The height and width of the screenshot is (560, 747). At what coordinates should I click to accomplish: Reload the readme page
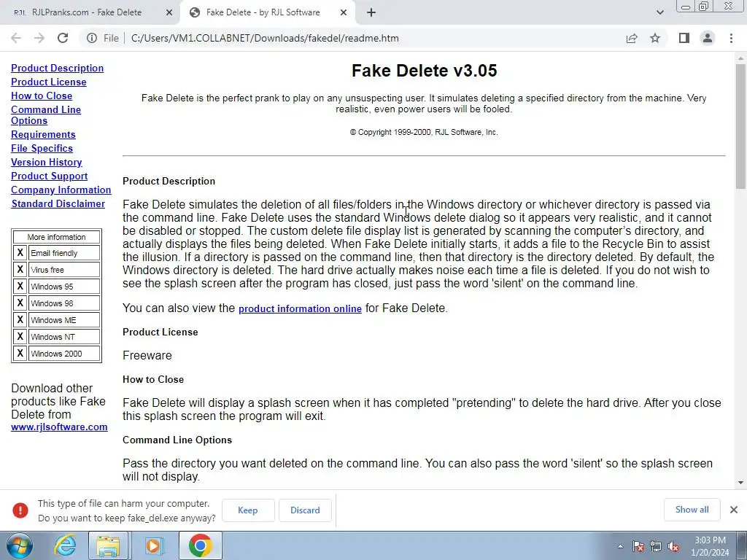pos(63,38)
